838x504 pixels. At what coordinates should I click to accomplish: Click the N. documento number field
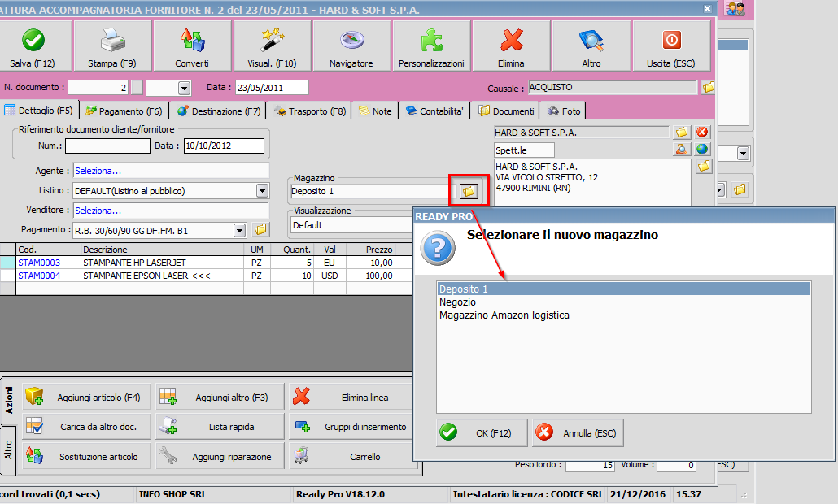(x=98, y=88)
